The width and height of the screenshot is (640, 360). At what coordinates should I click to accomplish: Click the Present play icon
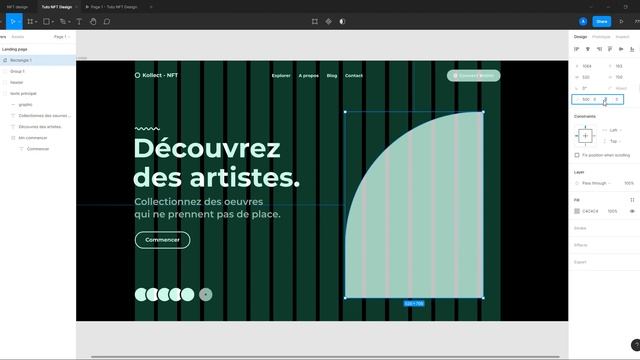pos(621,21)
